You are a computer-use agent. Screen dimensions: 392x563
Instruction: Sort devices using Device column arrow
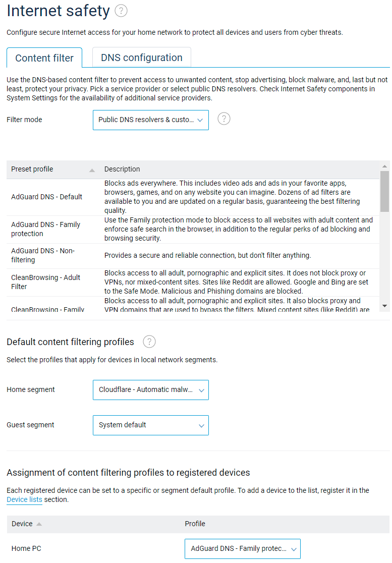(39, 524)
